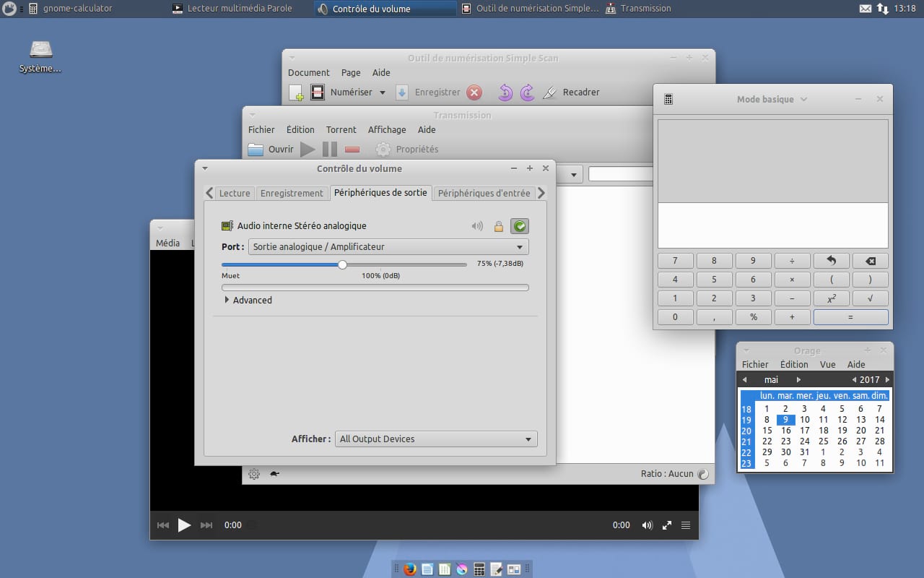This screenshot has width=924, height=578.
Task: Select day 17 in Orage calendar
Action: coord(804,431)
